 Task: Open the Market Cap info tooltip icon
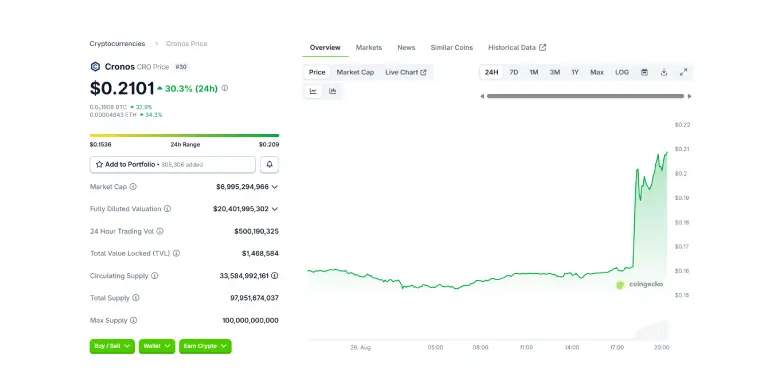point(133,187)
